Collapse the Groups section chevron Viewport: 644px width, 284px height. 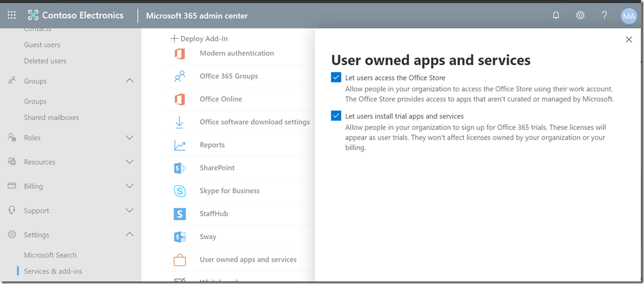coord(130,81)
